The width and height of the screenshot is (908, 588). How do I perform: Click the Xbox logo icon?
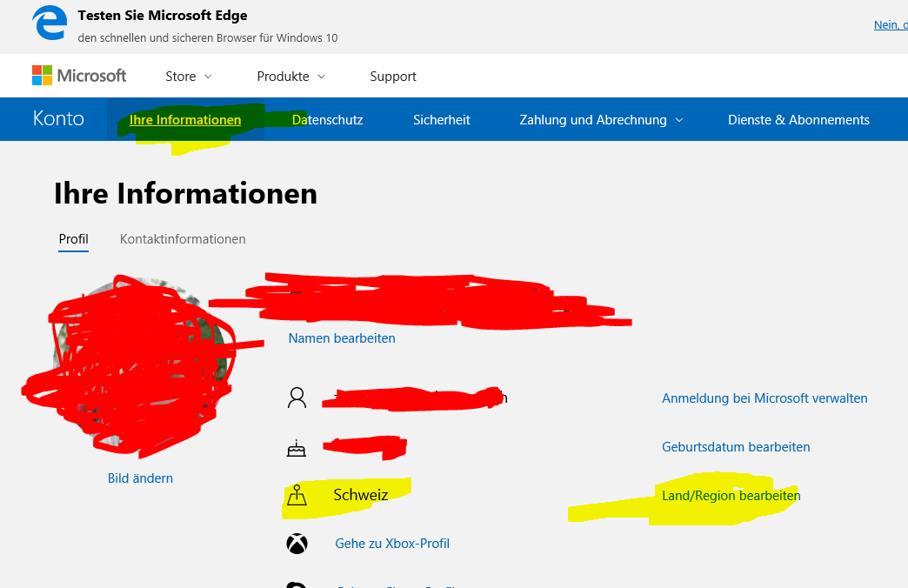coord(297,544)
